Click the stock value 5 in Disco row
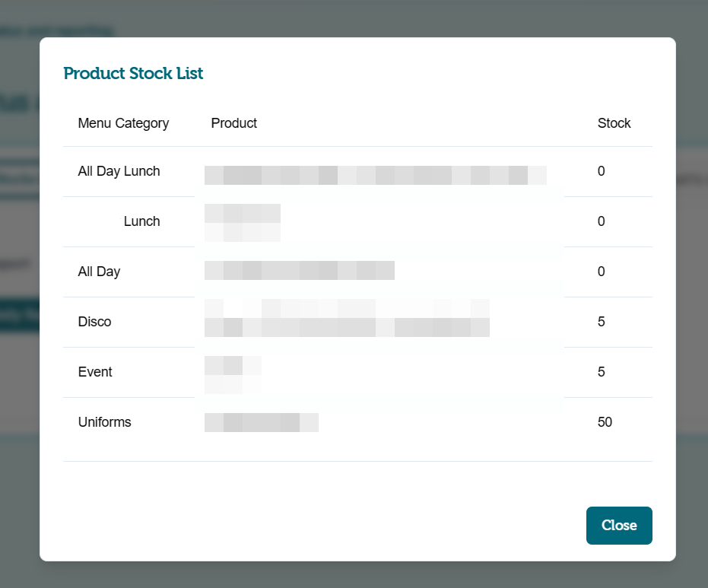 pos(601,322)
